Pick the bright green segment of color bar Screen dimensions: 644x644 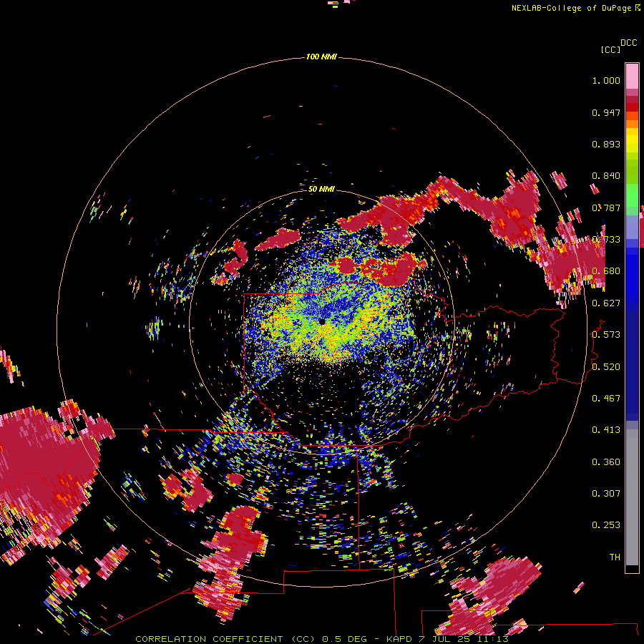pyautogui.click(x=632, y=195)
